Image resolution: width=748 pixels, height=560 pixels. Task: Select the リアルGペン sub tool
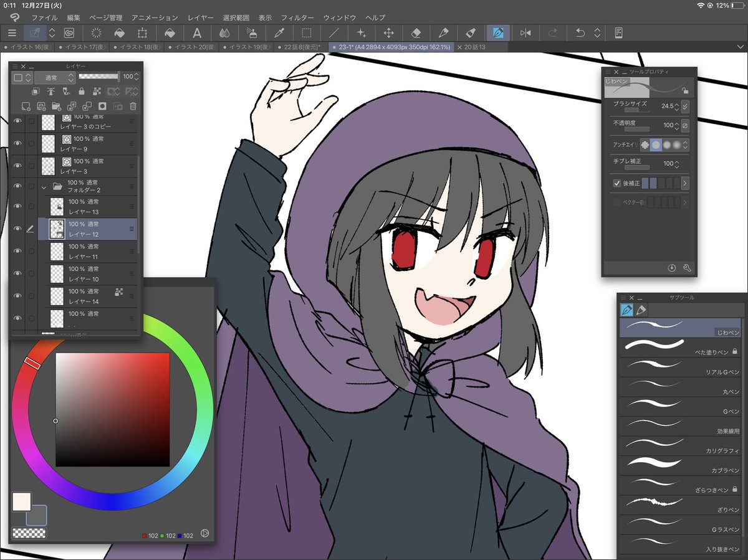point(680,367)
